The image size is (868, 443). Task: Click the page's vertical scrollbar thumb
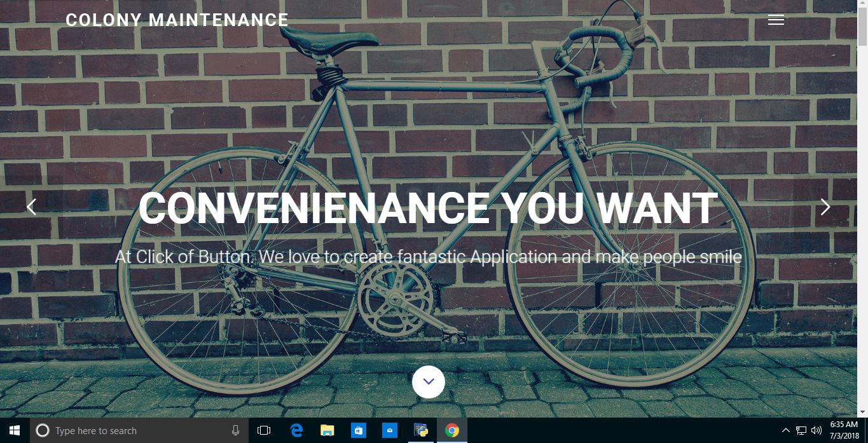tap(862, 28)
